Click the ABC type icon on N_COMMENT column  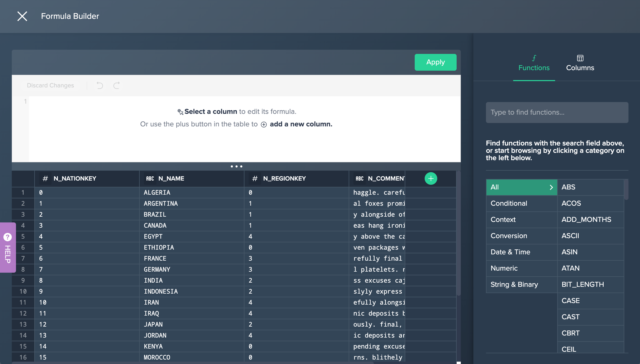click(x=359, y=178)
